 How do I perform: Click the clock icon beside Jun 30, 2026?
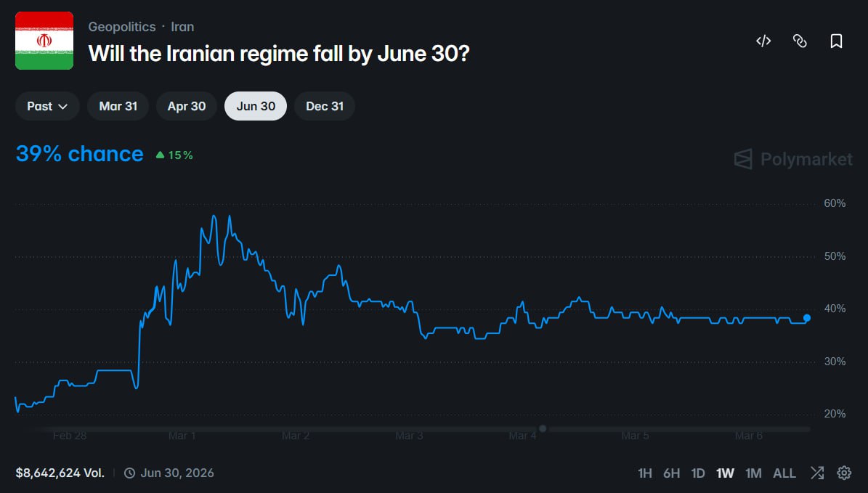click(x=130, y=473)
